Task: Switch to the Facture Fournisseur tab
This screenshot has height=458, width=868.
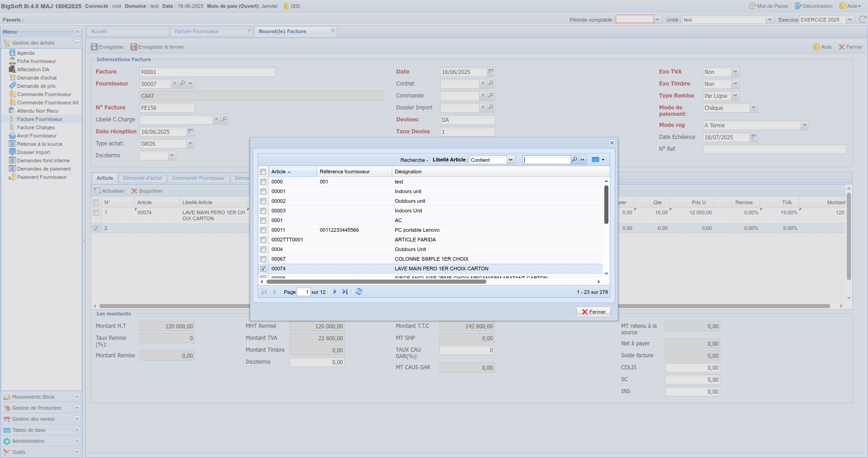Action: pos(212,31)
